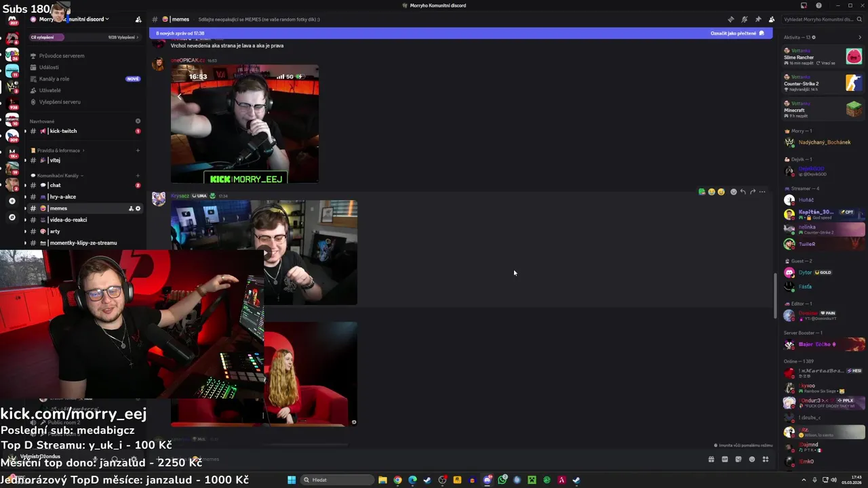Open arty channel
868x488 pixels.
[85, 231]
